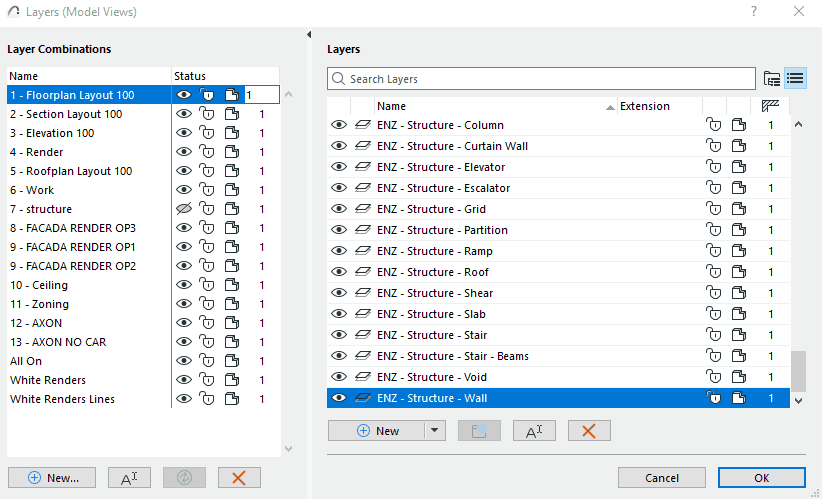Select the 9 - FACADA RENDER OP1 combination
The image size is (822, 499).
coord(73,247)
